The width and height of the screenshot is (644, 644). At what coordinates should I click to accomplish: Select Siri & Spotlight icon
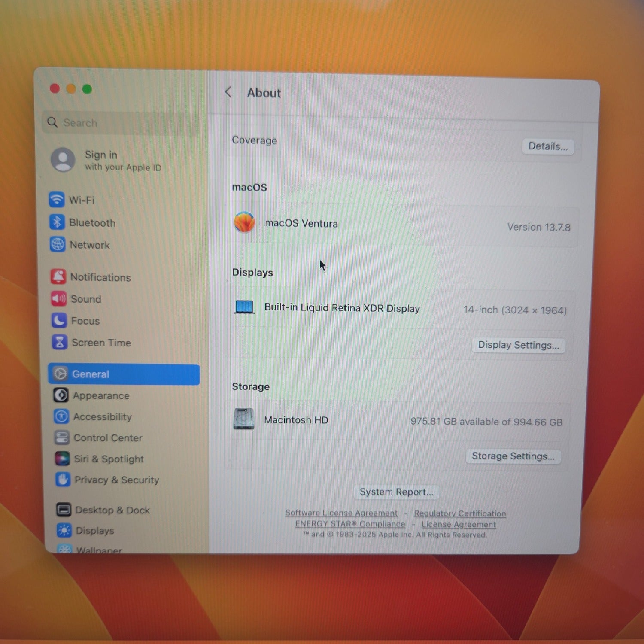point(62,459)
